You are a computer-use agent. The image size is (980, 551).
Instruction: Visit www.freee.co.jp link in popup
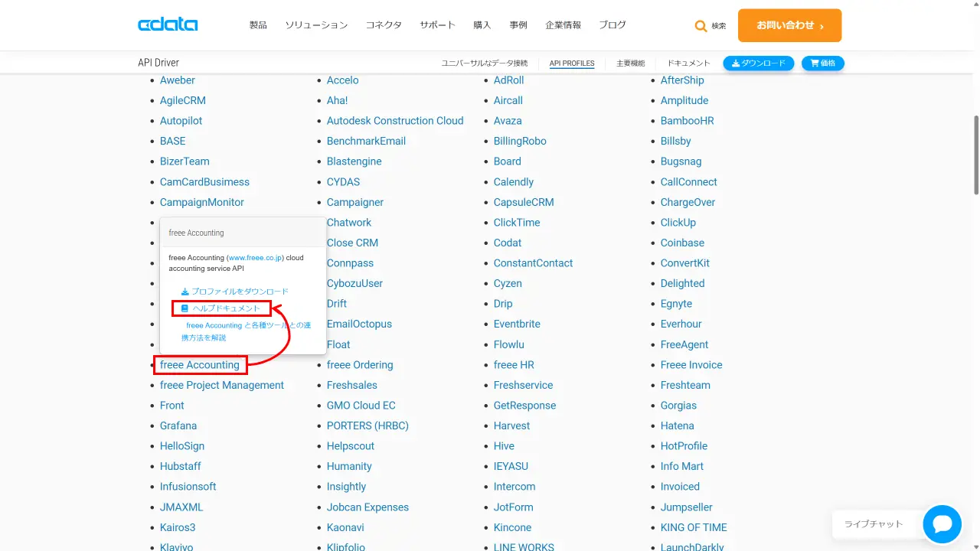[256, 258]
